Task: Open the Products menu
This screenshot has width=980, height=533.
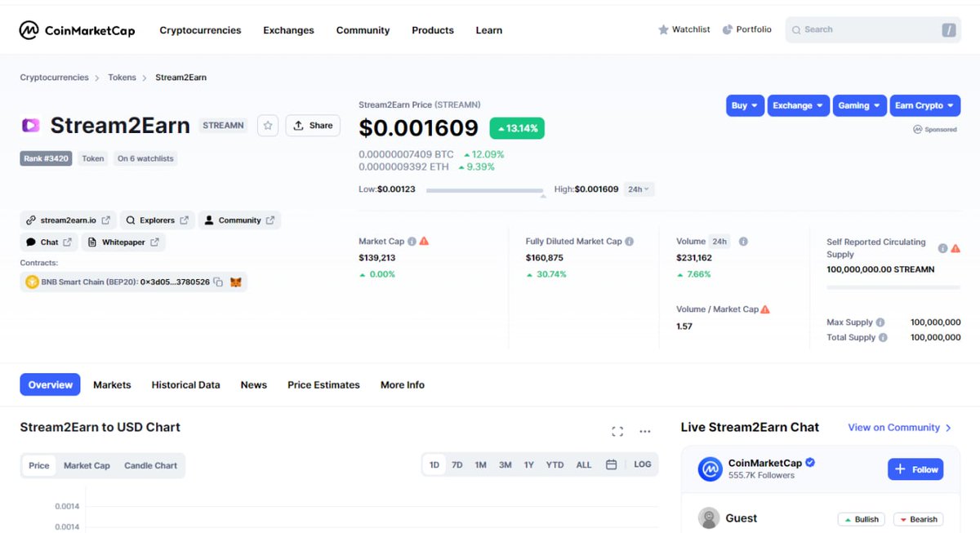Action: (433, 30)
